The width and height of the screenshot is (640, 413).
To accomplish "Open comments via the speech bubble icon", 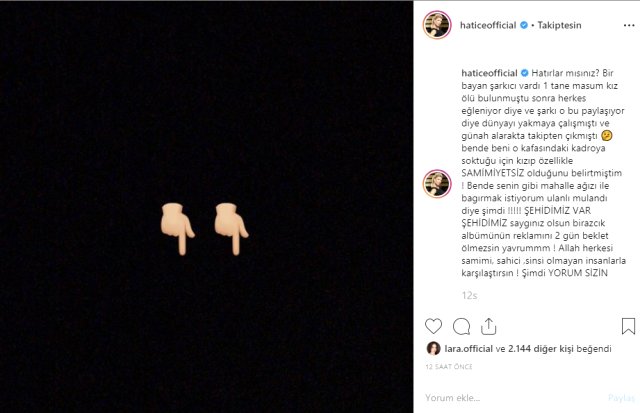I will coord(461,326).
